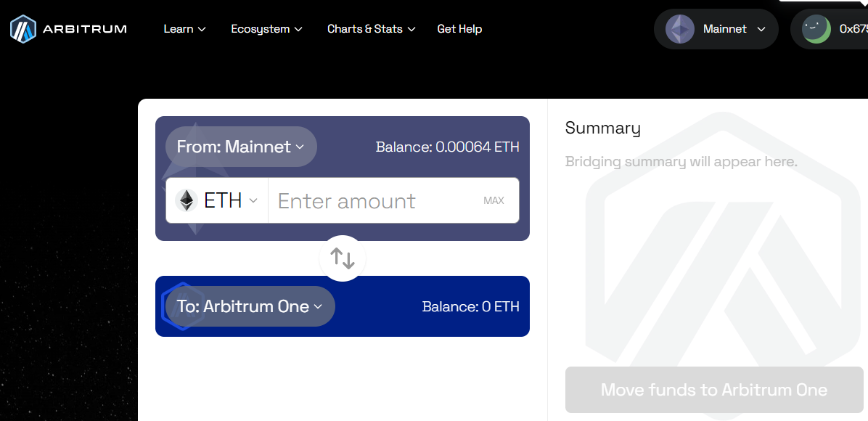Open the Get Help link
The width and height of the screenshot is (868, 421).
pos(459,29)
